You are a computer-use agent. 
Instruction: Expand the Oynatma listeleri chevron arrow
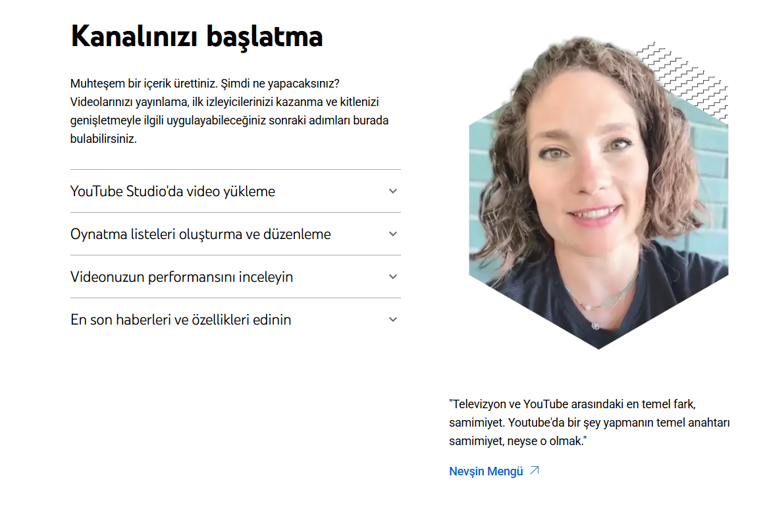point(393,234)
